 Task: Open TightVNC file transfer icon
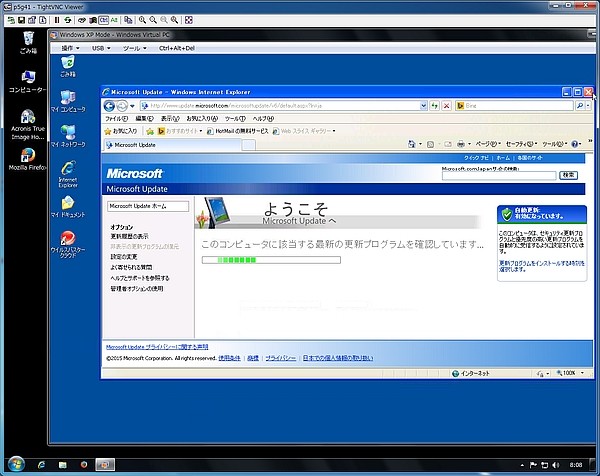pos(128,20)
